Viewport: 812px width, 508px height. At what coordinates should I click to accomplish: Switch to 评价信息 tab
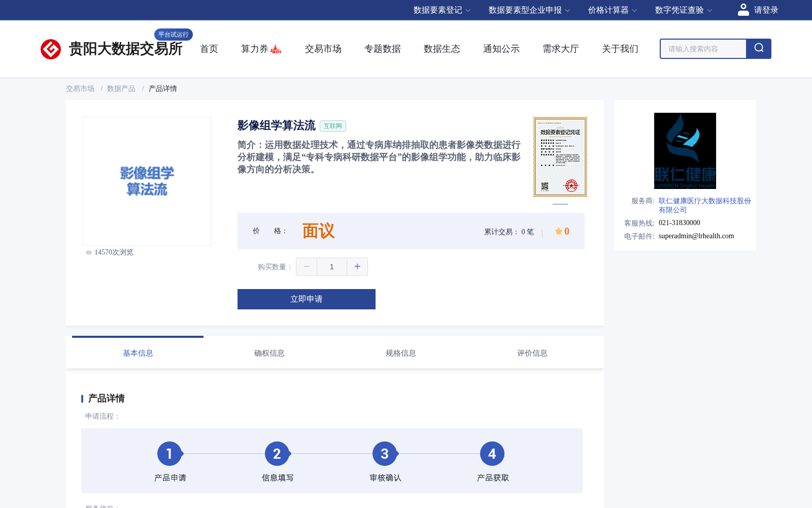532,353
